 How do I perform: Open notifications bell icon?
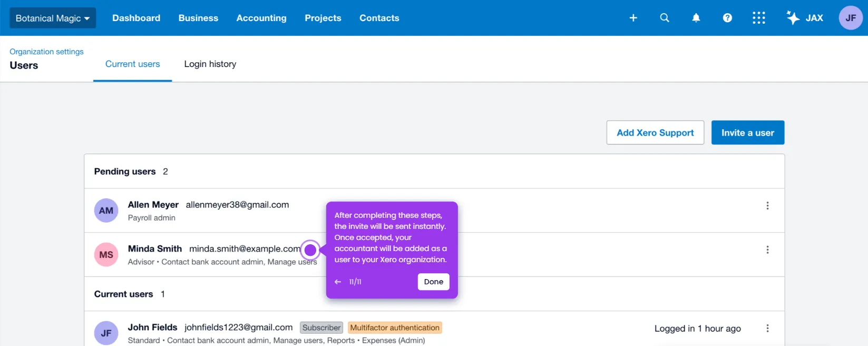tap(696, 18)
